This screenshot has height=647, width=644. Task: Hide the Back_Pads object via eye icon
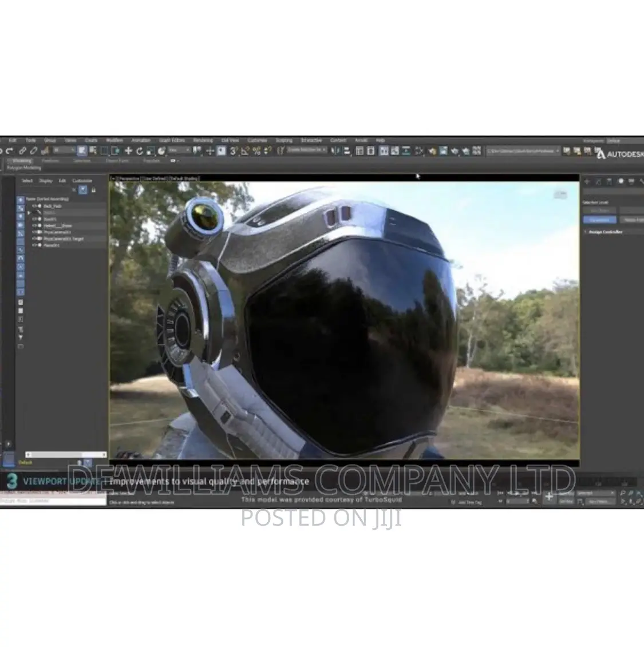pyautogui.click(x=34, y=206)
